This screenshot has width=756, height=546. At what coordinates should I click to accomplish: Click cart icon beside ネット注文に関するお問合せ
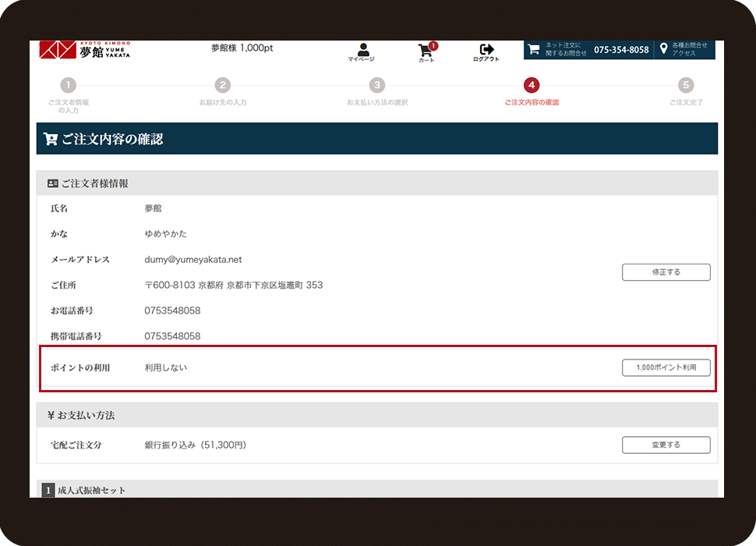(x=534, y=49)
